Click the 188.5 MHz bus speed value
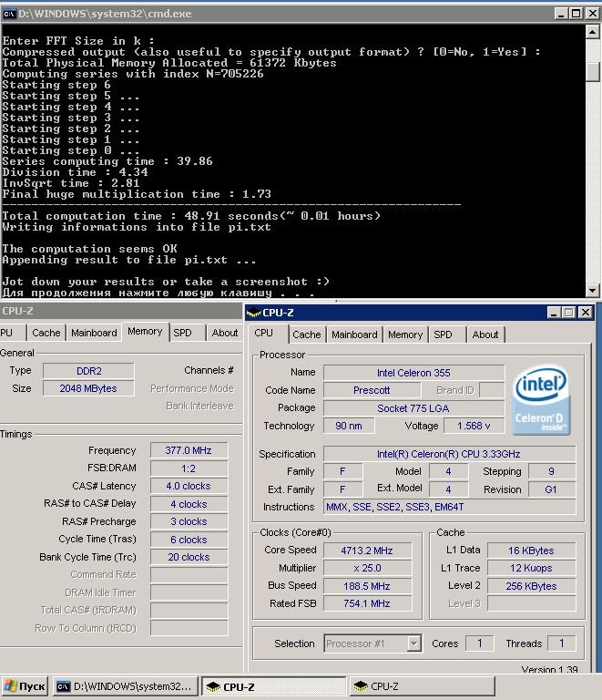 [x=367, y=586]
